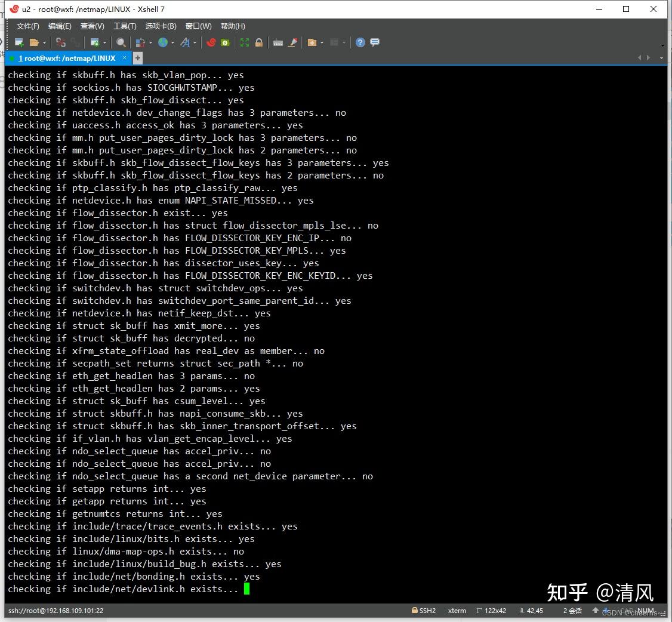Screen dimensions: 672x622
Task: Select the root@wxf: /netmap/LINUX tab
Action: (67, 58)
